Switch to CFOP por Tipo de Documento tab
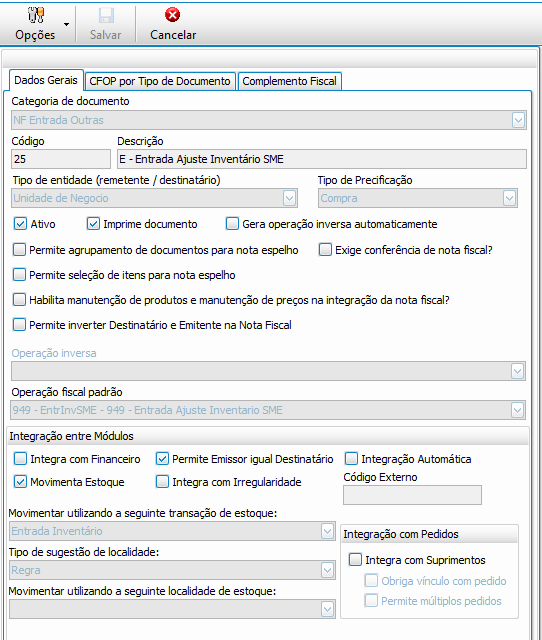 click(x=160, y=81)
